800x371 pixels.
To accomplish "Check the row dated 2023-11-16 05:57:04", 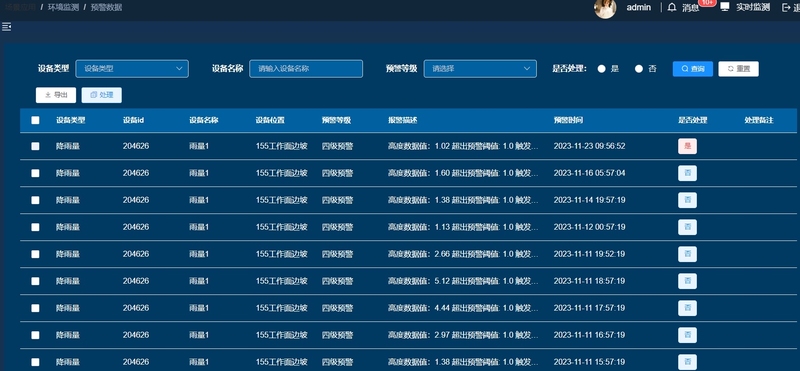I will coord(35,173).
